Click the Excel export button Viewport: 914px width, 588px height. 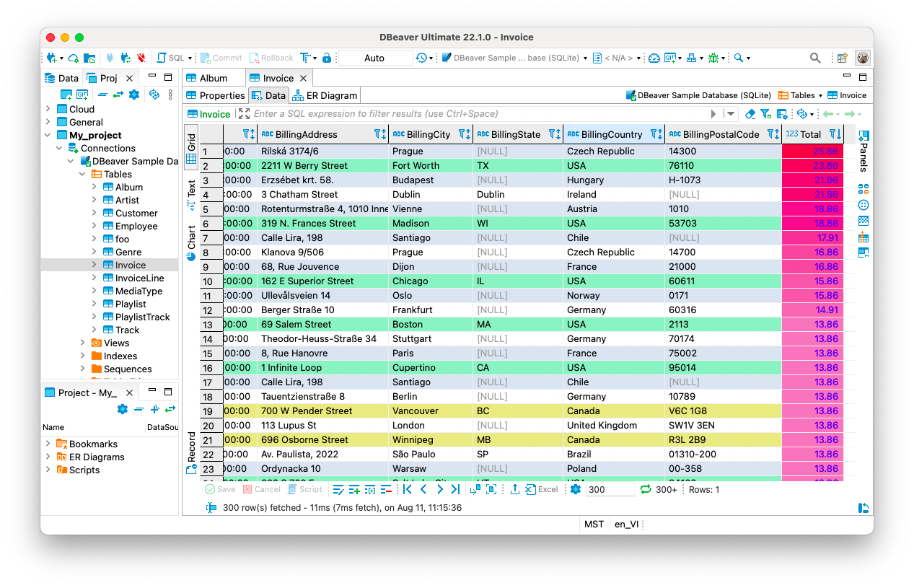541,489
